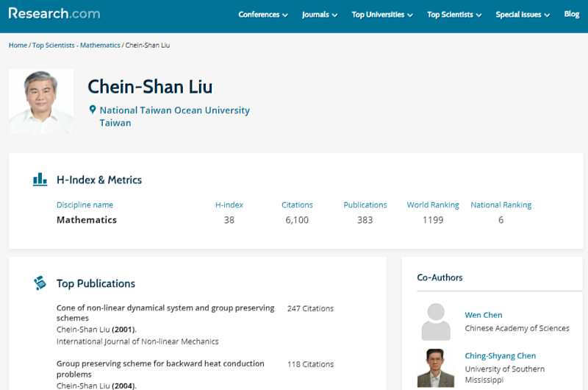Click the national ranking value 6
This screenshot has width=588, height=390.
[x=501, y=220]
